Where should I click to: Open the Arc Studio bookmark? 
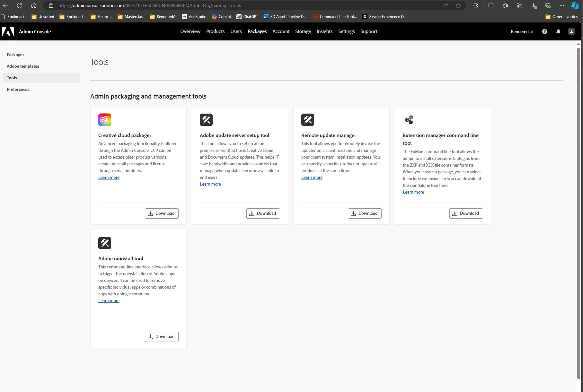(194, 17)
